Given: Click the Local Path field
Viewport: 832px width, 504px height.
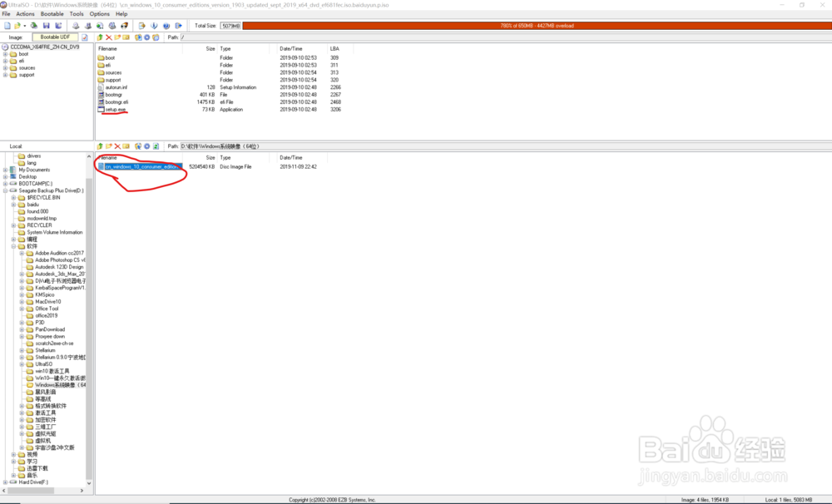Looking at the screenshot, I should [506, 146].
